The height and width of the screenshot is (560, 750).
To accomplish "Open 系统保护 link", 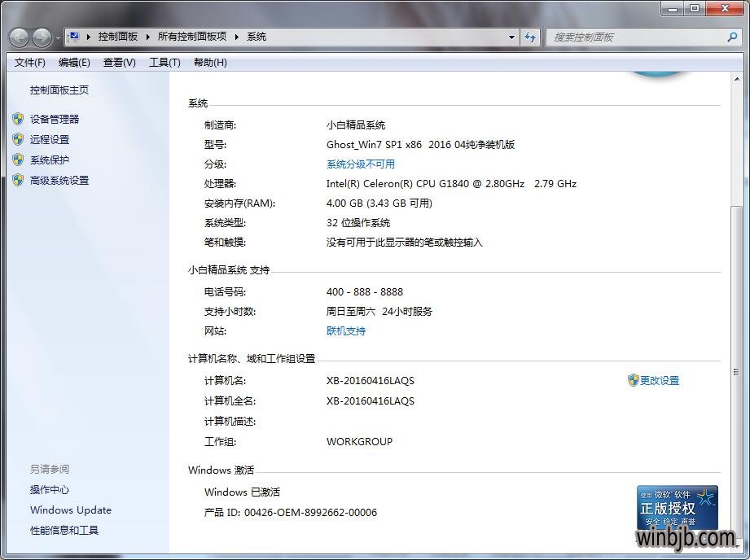I will (x=50, y=160).
